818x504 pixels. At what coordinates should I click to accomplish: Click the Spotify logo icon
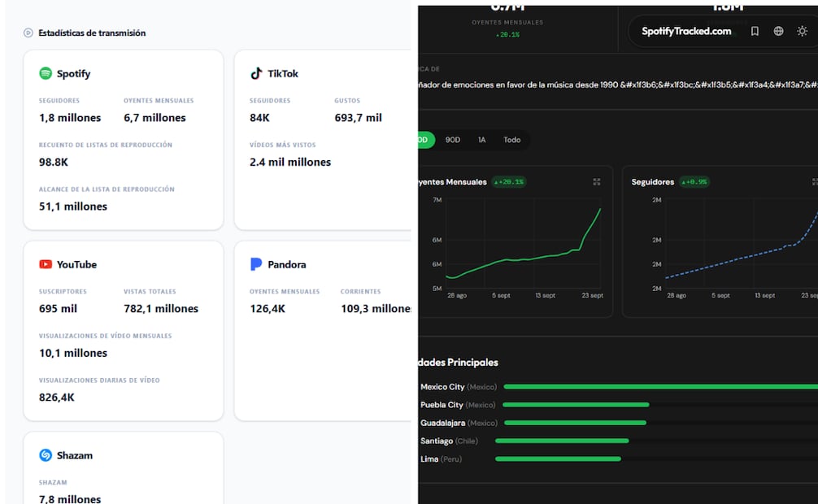[x=46, y=73]
